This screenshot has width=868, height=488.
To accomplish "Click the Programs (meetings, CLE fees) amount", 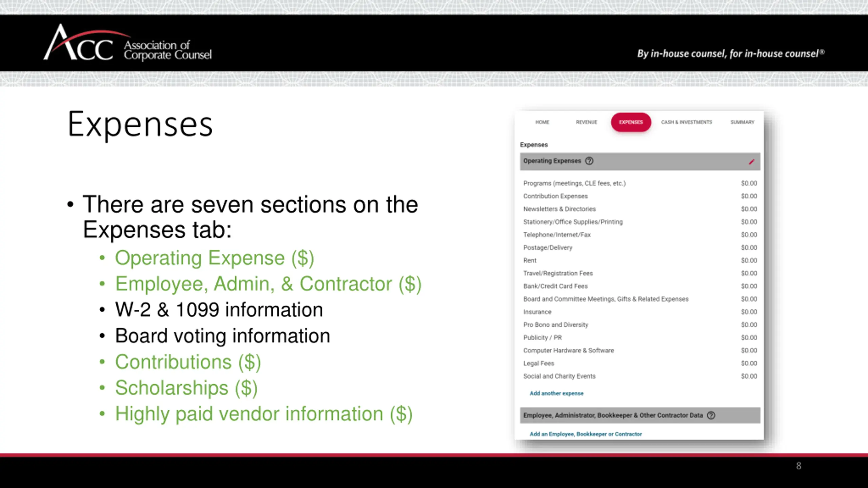I will (749, 183).
